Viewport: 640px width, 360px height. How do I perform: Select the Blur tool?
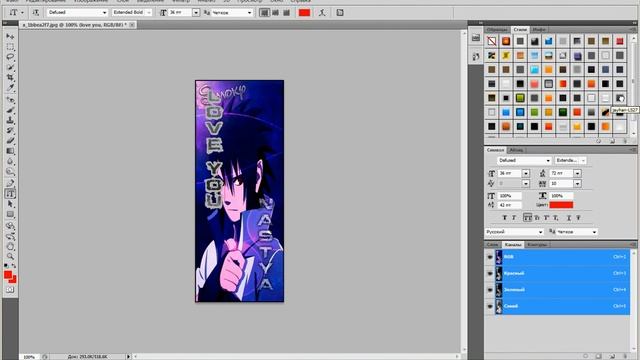(10, 161)
